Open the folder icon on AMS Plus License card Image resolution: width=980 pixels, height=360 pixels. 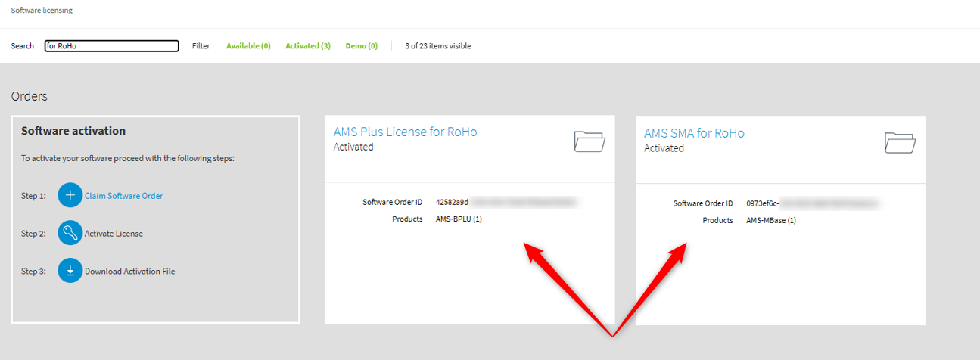(x=590, y=141)
